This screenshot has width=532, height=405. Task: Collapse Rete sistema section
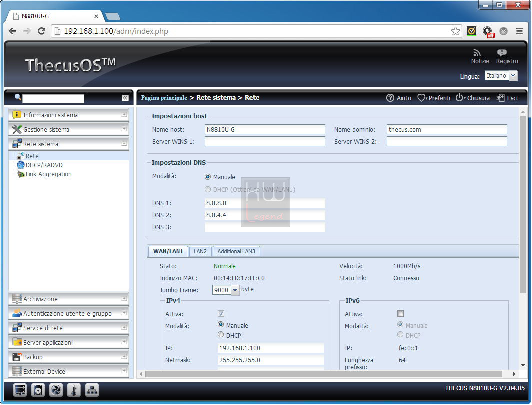(x=69, y=144)
